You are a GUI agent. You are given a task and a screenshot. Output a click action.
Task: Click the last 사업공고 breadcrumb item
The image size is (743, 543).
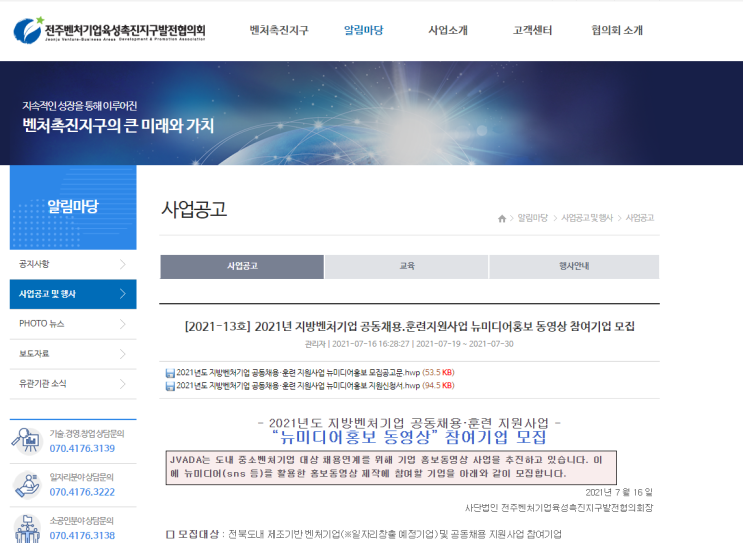click(640, 218)
